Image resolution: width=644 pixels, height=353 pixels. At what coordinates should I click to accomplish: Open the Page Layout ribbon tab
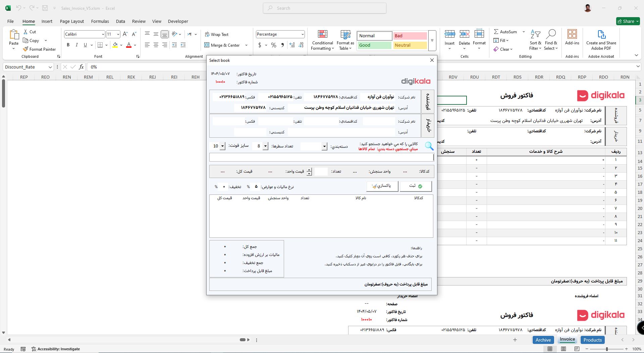pyautogui.click(x=72, y=21)
